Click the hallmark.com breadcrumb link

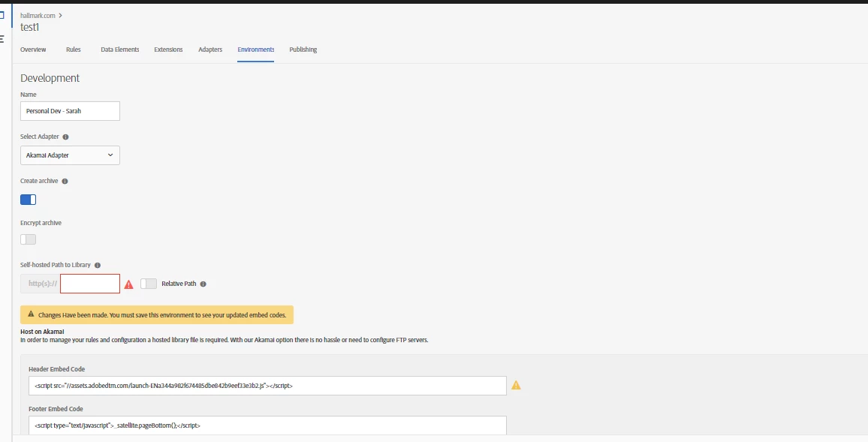38,16
